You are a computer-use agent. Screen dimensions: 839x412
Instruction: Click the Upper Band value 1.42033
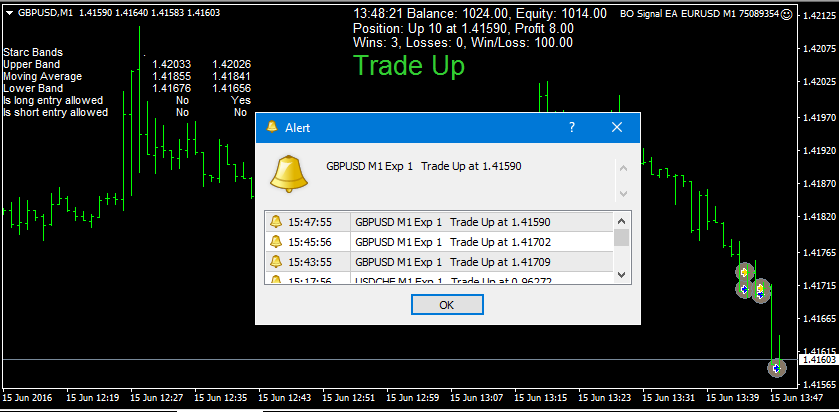tap(171, 64)
